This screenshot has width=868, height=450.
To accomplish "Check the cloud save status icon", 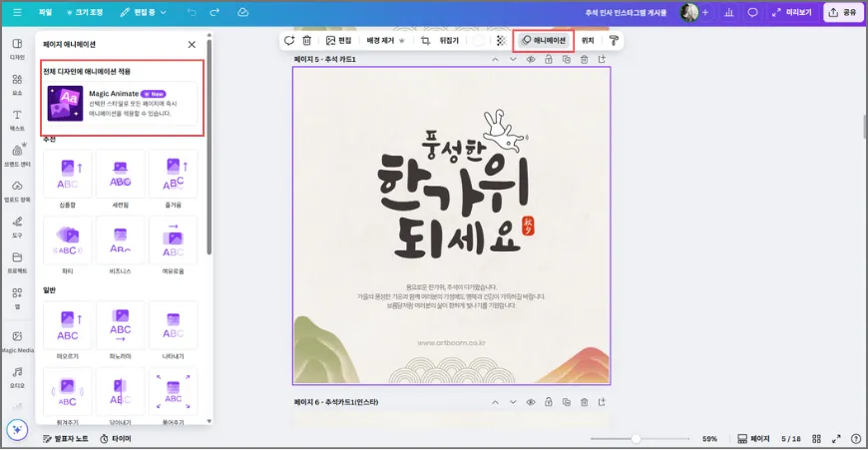I will click(243, 12).
